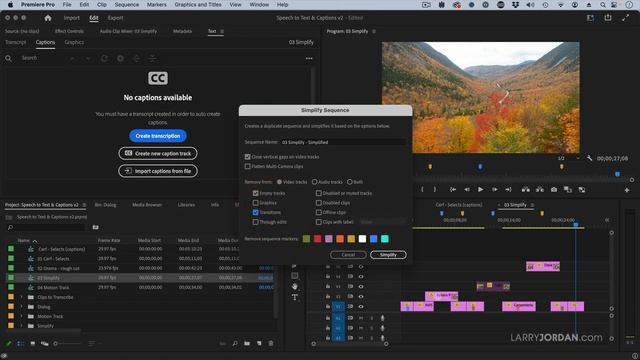Viewport: 640px width, 360px height.
Task: Click the Extract button in Program Monitor
Action: coord(540,189)
